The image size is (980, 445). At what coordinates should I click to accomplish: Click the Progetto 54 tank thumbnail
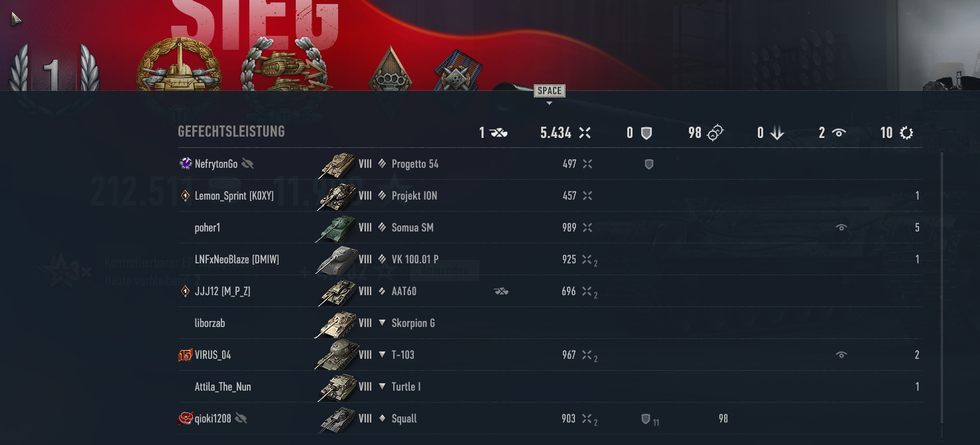pos(337,164)
